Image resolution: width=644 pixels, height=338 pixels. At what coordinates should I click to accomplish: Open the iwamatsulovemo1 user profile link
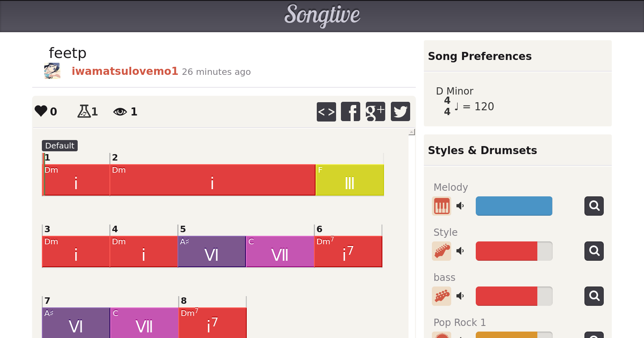(x=125, y=71)
